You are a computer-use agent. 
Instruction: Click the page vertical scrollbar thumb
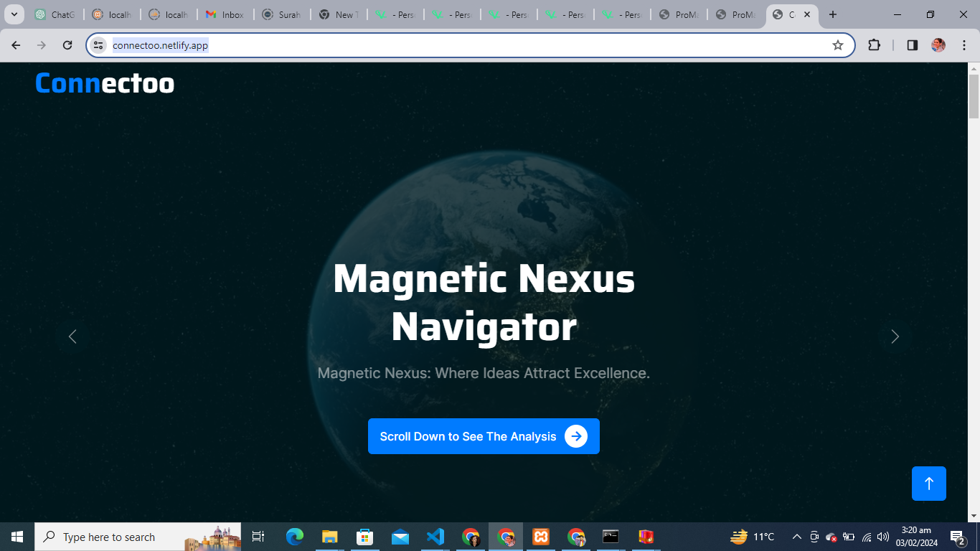(974, 97)
